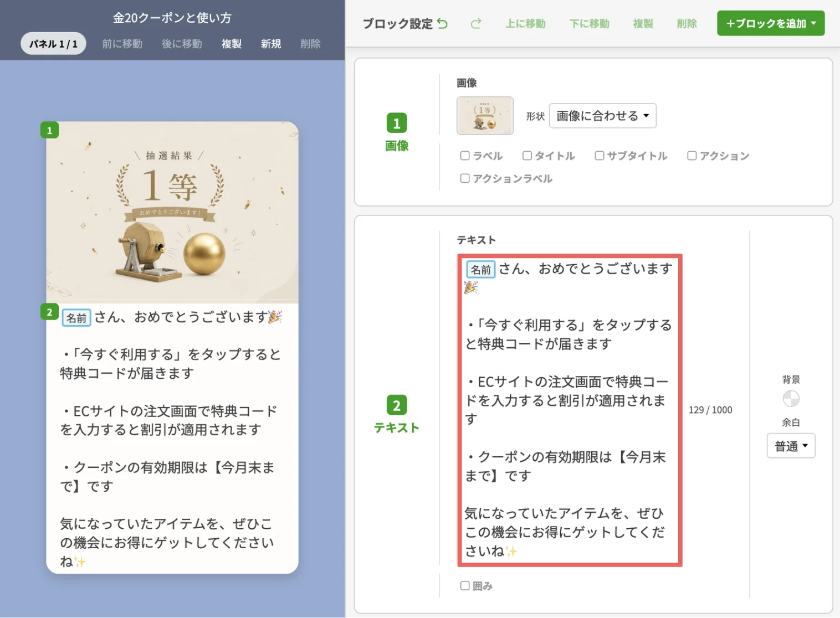Open the +ブロックを追加 dropdown
The width and height of the screenshot is (840, 618).
click(x=770, y=23)
